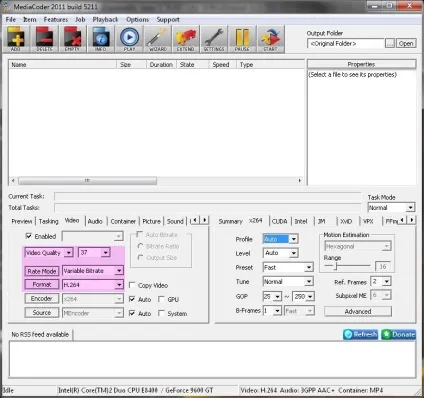Switch to the XviD tab
Screen dimensions: 424x398
click(346, 221)
